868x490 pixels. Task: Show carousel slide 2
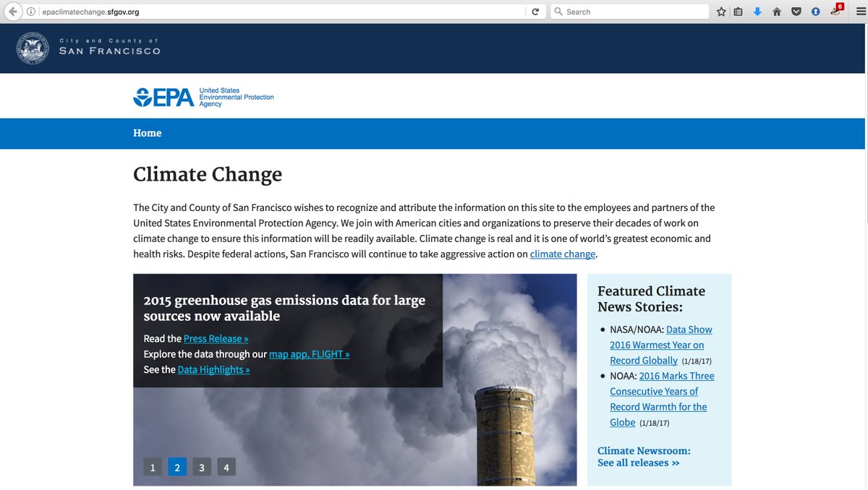[x=177, y=467]
